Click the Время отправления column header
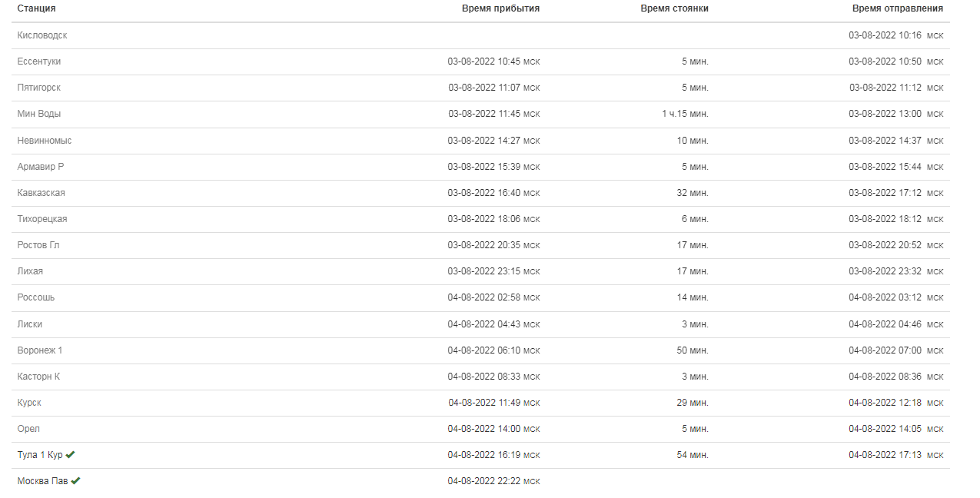The height and width of the screenshot is (498, 980). [x=897, y=8]
